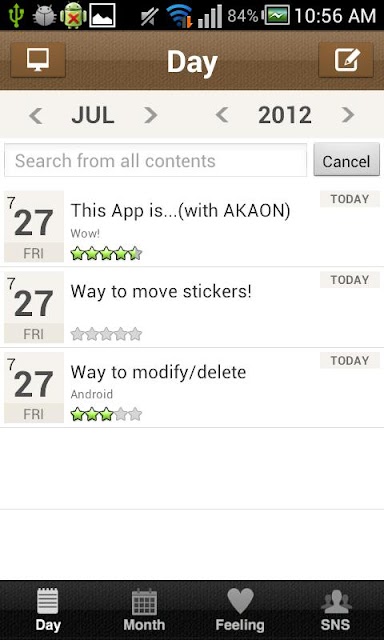Image resolution: width=384 pixels, height=640 pixels.
Task: Go to next year arrow beside 2012
Action: [x=348, y=116]
